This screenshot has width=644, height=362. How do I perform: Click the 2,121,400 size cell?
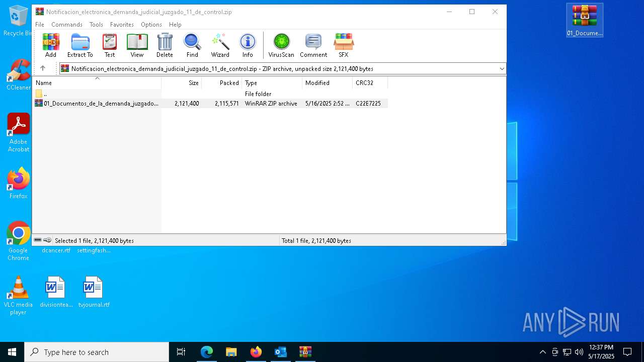coord(187,104)
